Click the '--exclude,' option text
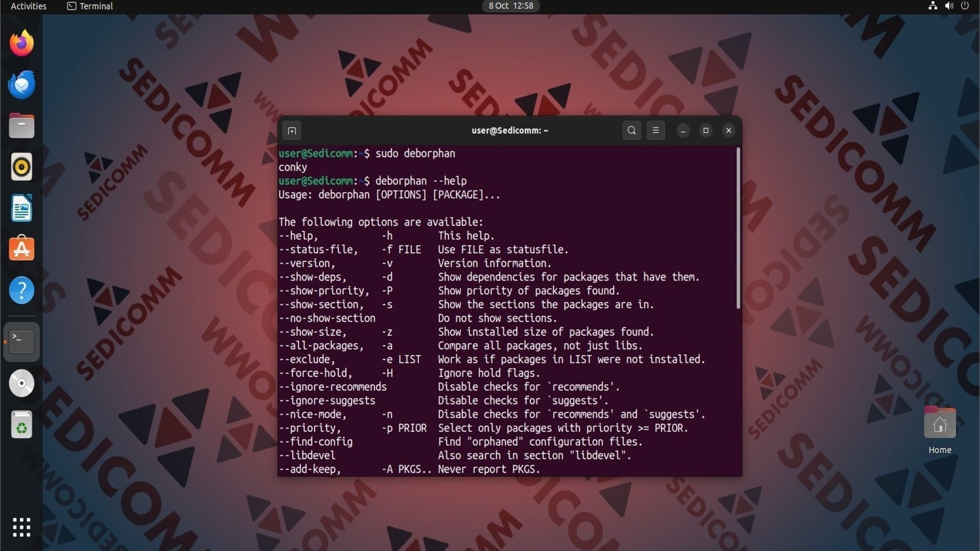Viewport: 980px width, 551px height. click(x=307, y=360)
